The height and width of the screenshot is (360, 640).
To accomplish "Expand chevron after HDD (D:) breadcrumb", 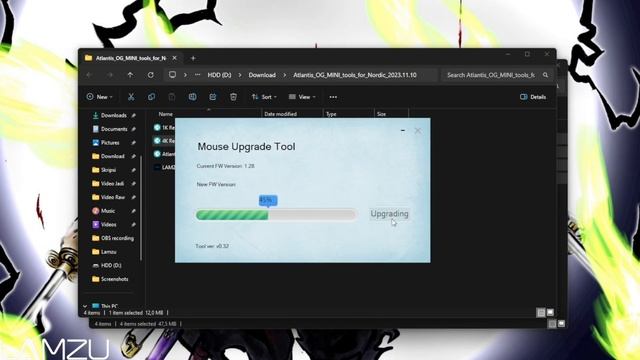I will point(240,75).
